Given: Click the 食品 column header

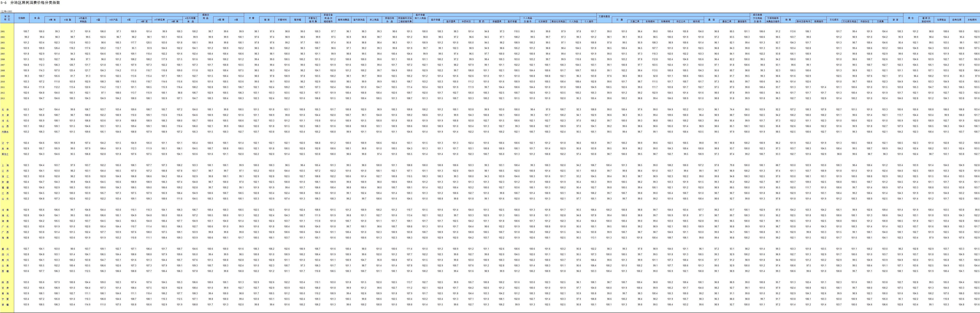Looking at the screenshot, I should [x=37, y=18].
